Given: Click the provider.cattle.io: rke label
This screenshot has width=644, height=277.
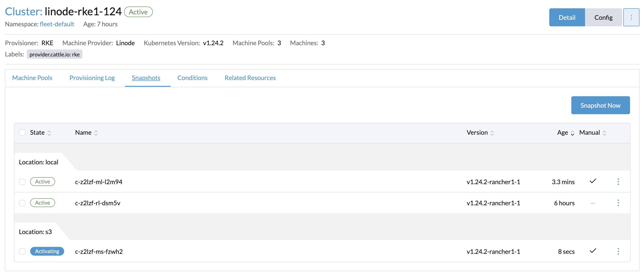Looking at the screenshot, I should click(54, 54).
